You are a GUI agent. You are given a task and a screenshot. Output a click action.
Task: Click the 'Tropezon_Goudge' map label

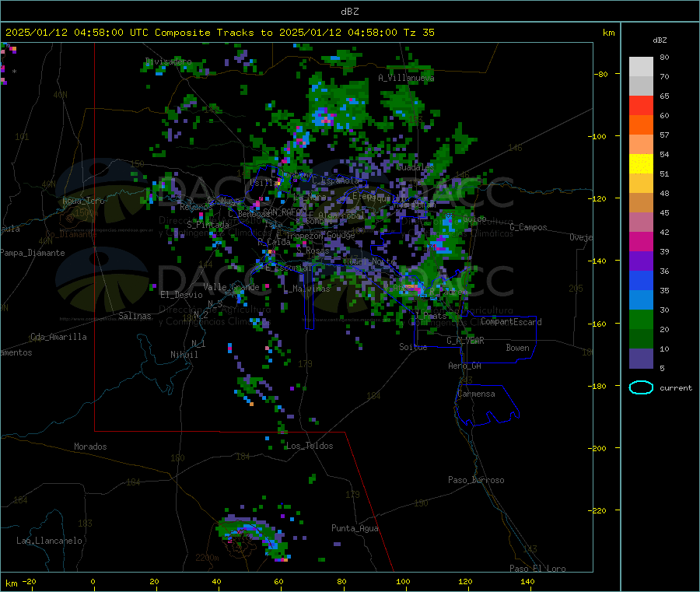320,235
